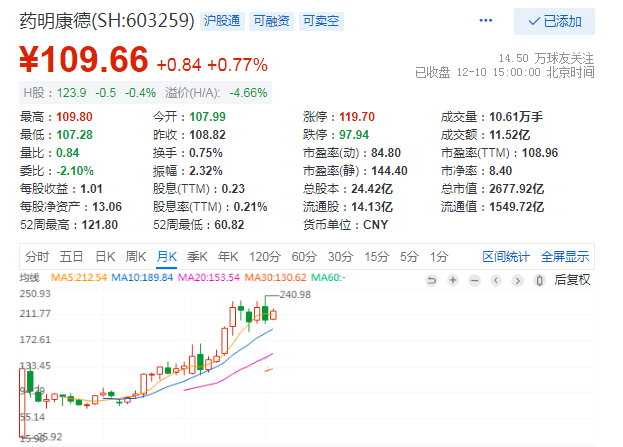
Task: Open the three-dot more options menu
Action: (486, 21)
